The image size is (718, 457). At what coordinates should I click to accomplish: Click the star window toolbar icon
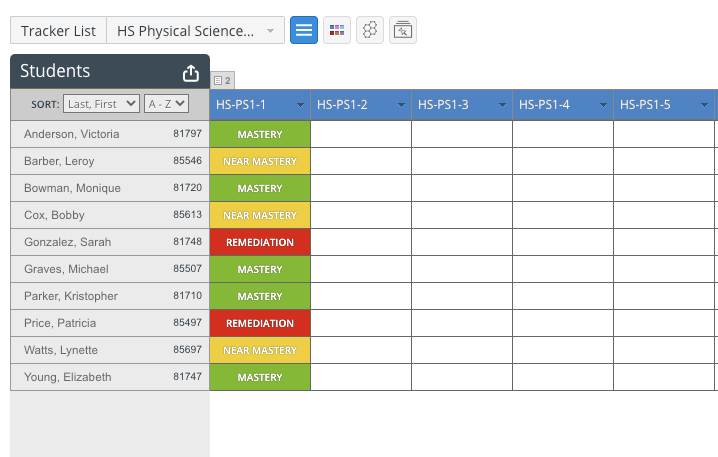[x=403, y=30]
